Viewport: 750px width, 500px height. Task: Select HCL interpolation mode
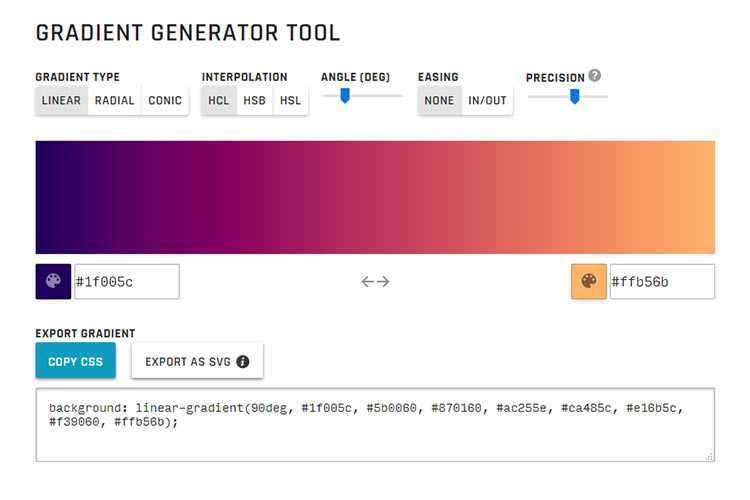(x=219, y=101)
